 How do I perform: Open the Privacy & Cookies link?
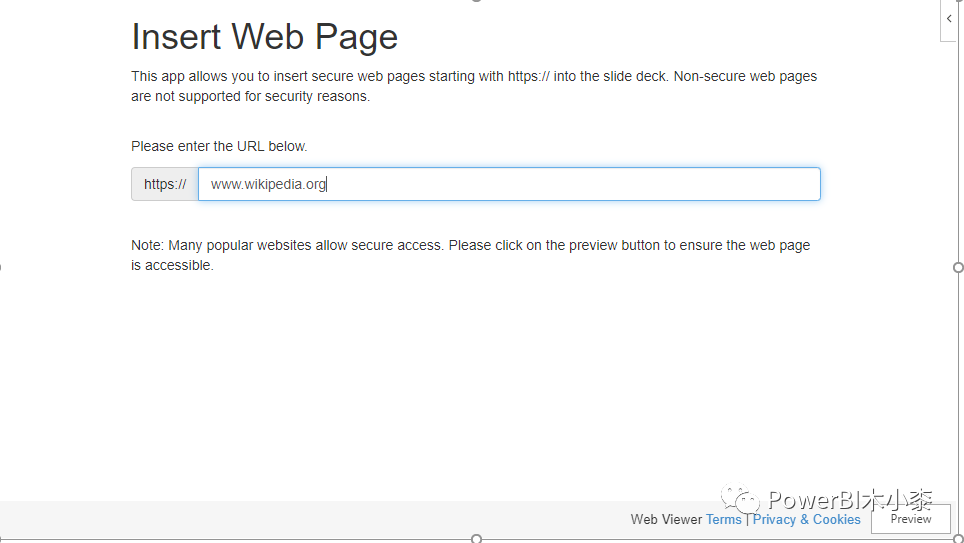806,519
